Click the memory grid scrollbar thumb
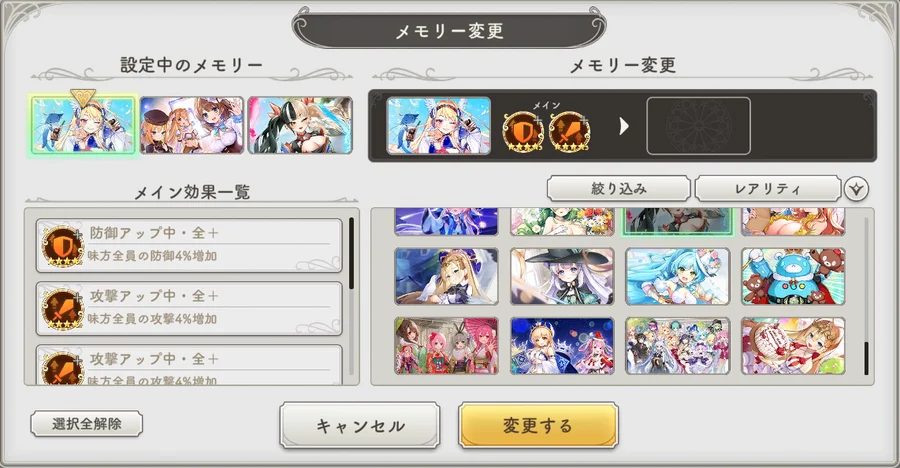This screenshot has height=468, width=900. [x=866, y=358]
